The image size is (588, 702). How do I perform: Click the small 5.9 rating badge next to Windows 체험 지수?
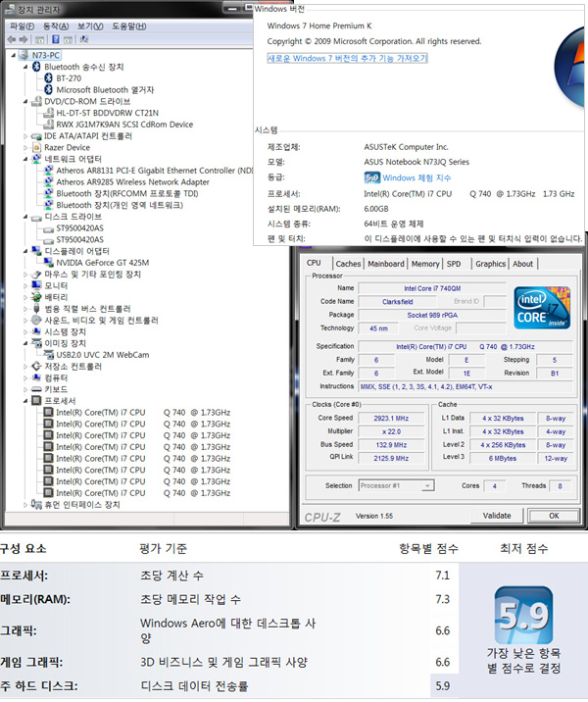[x=371, y=177]
